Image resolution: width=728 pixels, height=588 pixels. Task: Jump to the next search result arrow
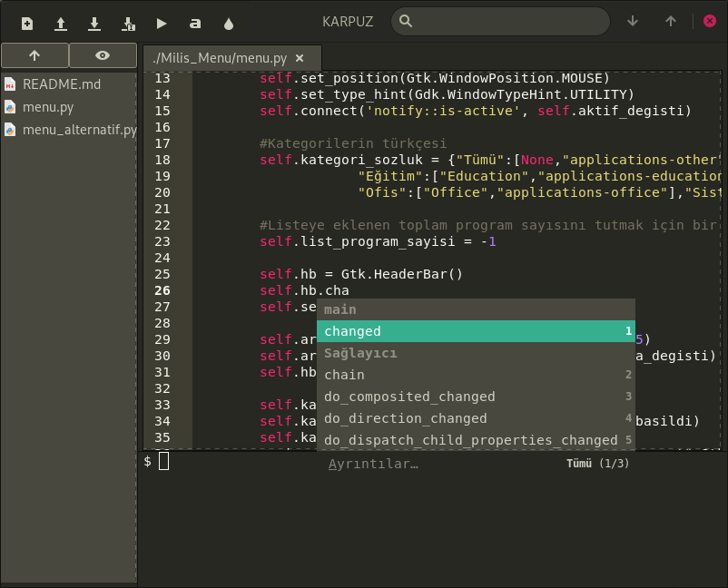coord(633,22)
